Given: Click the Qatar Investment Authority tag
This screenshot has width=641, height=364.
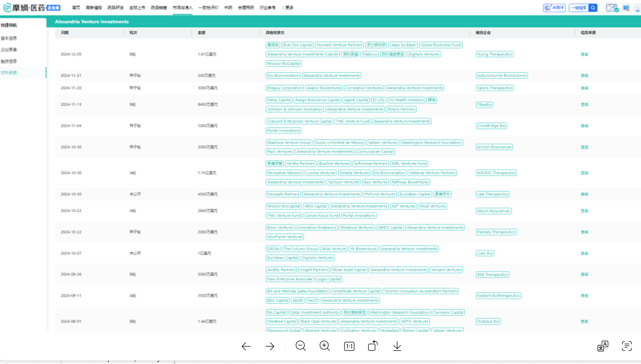Looking at the screenshot, I should (x=314, y=312).
